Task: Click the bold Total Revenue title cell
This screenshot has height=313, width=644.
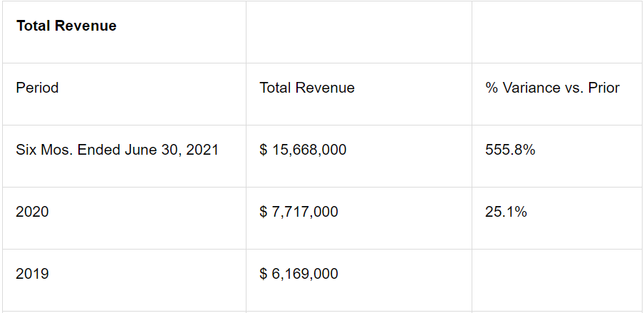Action: (66, 26)
